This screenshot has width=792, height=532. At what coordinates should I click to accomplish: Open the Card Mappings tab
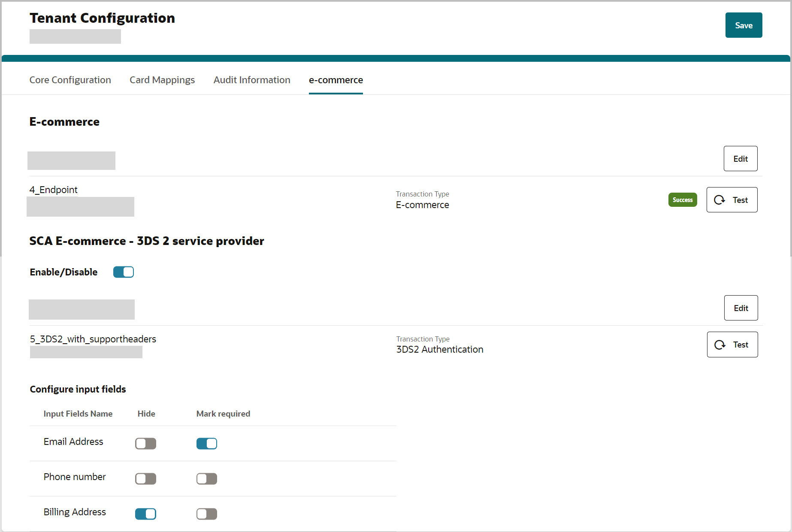(162, 80)
